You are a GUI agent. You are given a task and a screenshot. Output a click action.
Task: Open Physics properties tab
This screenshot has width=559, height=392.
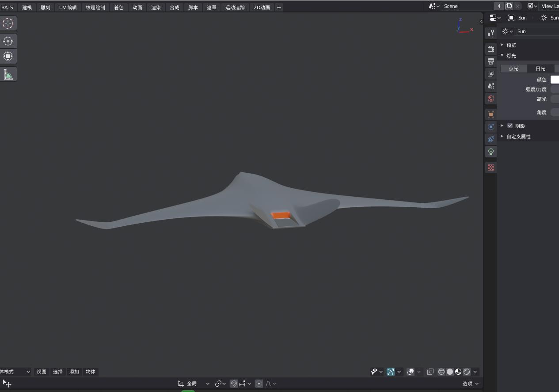click(491, 126)
